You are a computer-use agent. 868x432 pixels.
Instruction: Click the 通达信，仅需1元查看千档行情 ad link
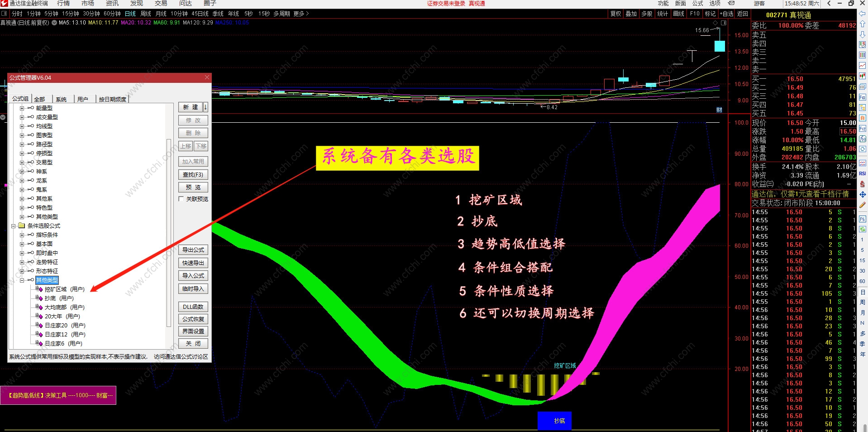coord(800,194)
